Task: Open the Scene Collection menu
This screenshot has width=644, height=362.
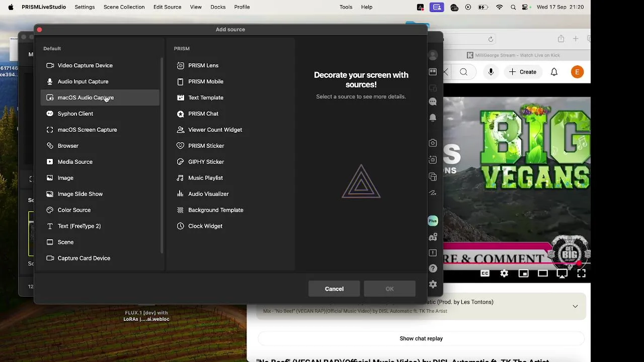Action: (124, 7)
